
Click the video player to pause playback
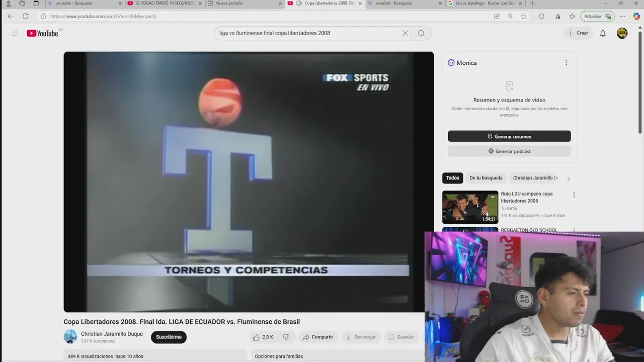pos(249,182)
